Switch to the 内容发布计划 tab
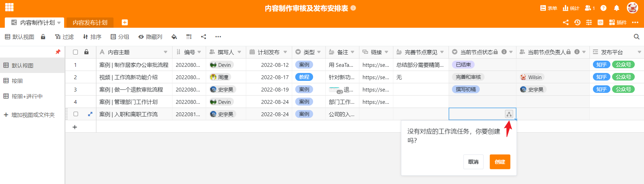 (x=90, y=23)
